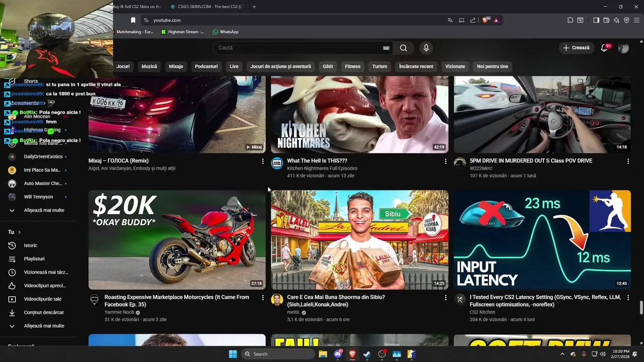Select the Turism filter chip
Image resolution: width=644 pixels, height=362 pixels.
380,66
